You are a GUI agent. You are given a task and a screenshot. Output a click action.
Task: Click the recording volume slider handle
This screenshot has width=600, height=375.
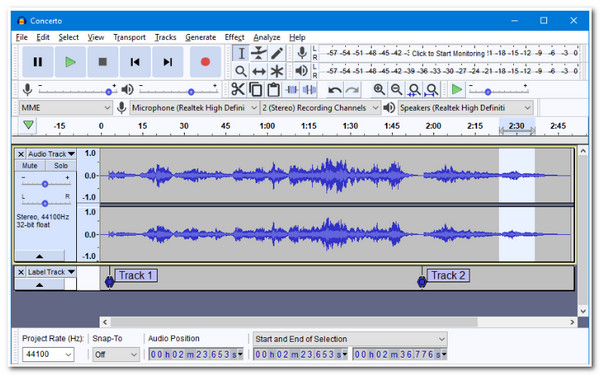[109, 92]
